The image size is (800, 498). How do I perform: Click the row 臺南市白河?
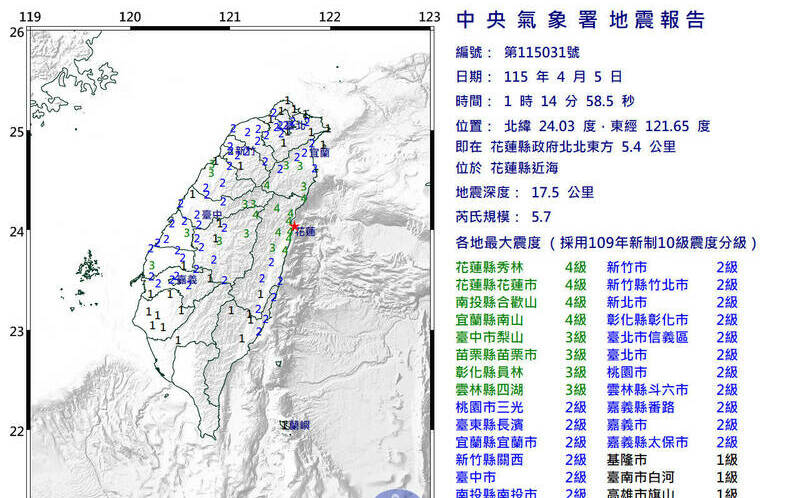pos(672,477)
